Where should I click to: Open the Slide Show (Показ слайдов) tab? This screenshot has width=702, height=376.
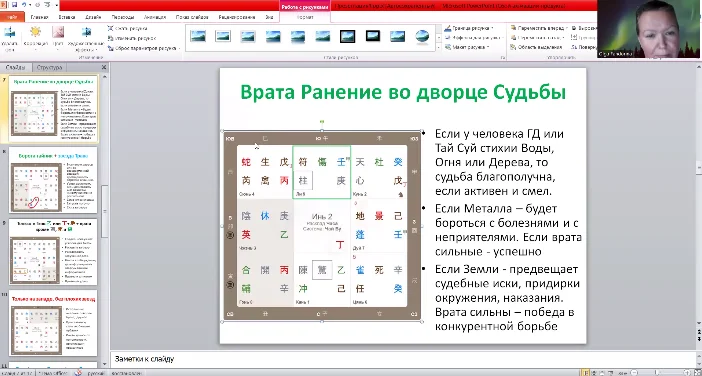192,17
